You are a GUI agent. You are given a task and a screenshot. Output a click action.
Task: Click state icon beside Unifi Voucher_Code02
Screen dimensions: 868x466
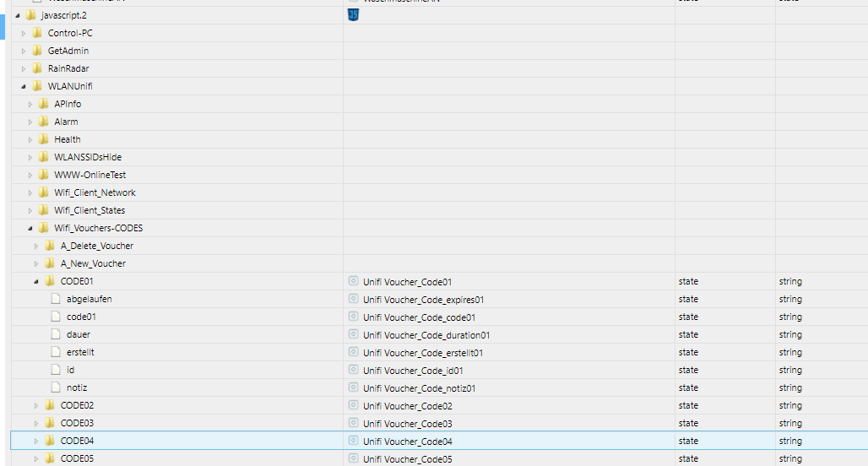click(353, 405)
